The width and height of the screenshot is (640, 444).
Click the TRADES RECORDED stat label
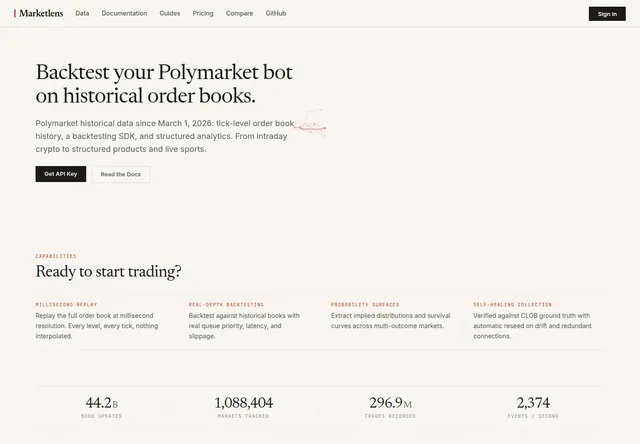(x=390, y=416)
